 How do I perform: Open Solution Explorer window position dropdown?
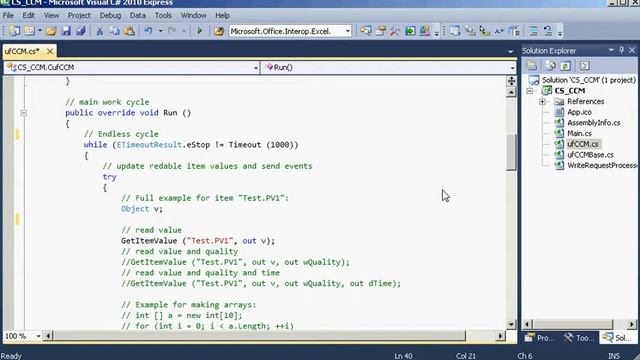click(611, 50)
